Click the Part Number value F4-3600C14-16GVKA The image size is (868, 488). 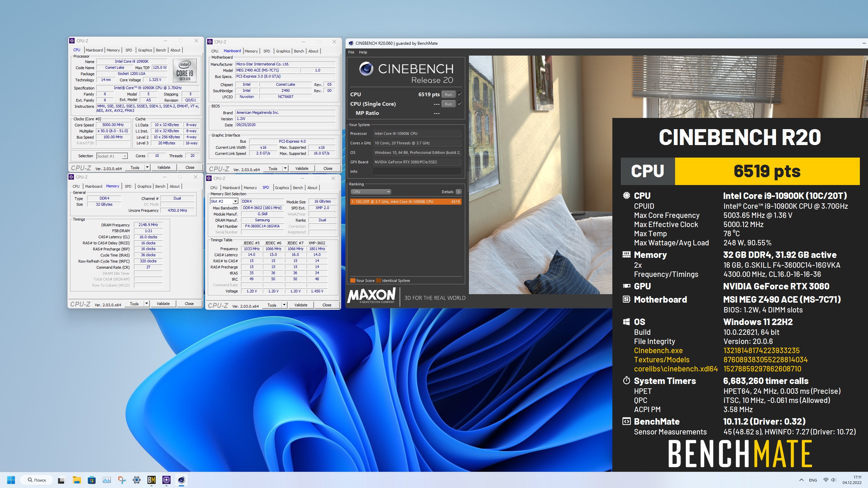coord(262,226)
